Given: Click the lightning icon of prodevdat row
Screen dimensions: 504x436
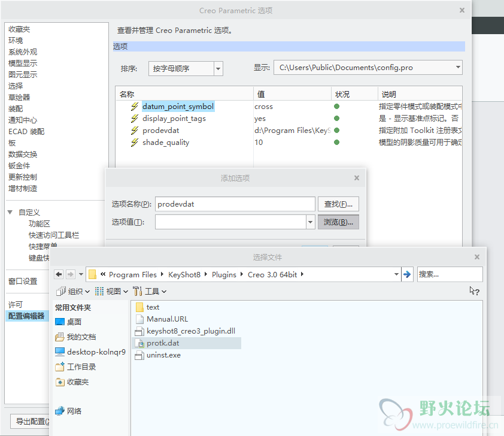Looking at the screenshot, I should (x=135, y=130).
